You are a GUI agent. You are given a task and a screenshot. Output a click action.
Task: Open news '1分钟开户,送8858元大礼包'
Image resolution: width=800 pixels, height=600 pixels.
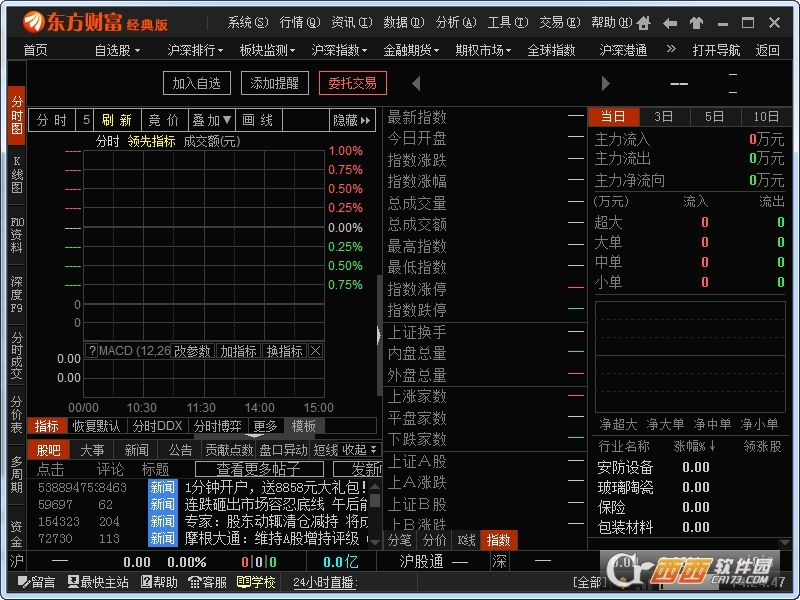(276, 487)
